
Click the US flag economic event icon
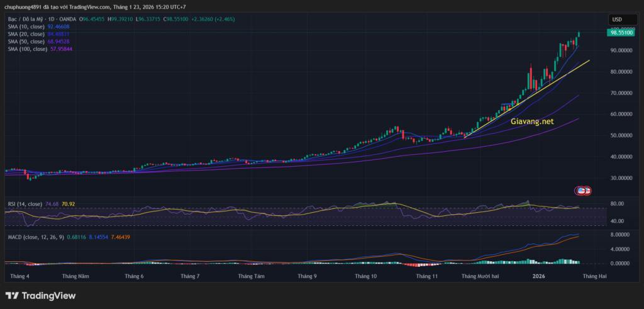(582, 190)
